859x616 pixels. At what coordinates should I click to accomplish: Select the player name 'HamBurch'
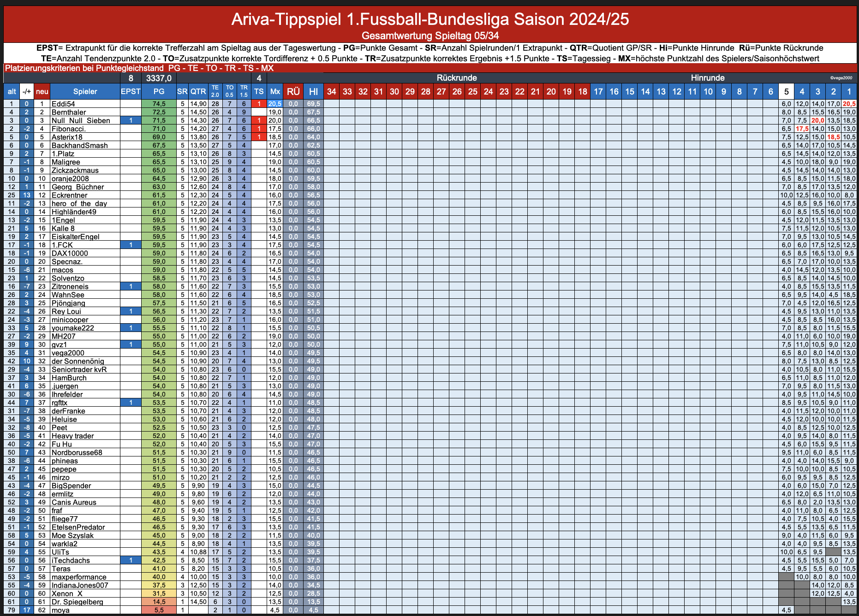[69, 378]
